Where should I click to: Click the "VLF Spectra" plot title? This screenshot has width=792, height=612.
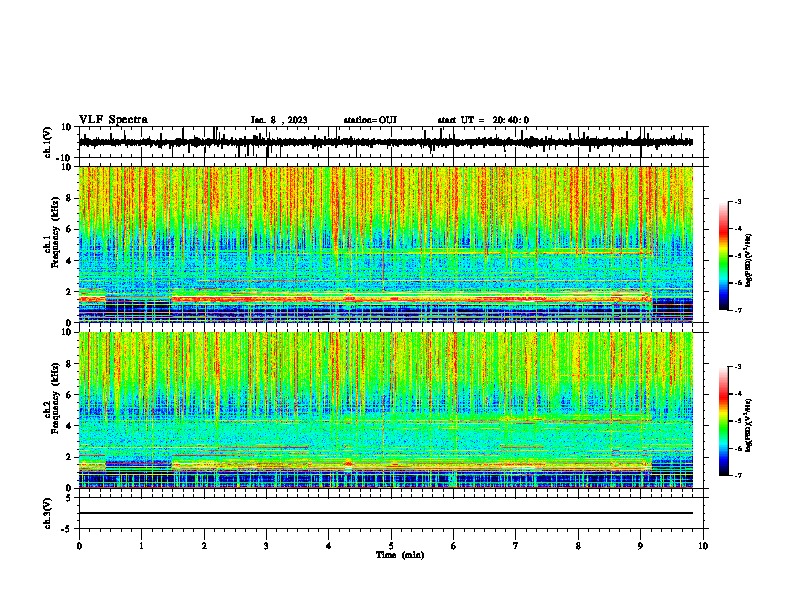(113, 120)
